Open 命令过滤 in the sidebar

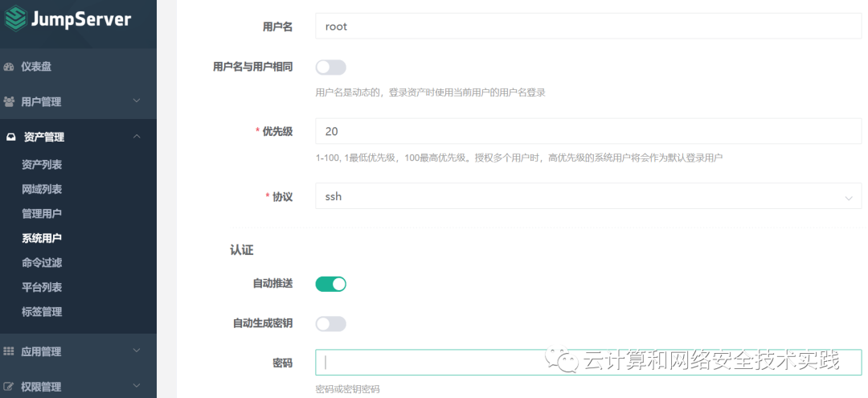[42, 262]
